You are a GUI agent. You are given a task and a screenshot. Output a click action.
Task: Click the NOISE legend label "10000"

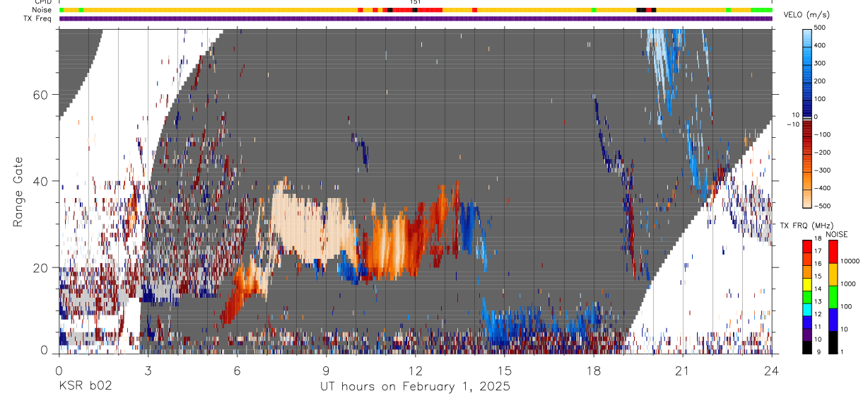click(850, 262)
